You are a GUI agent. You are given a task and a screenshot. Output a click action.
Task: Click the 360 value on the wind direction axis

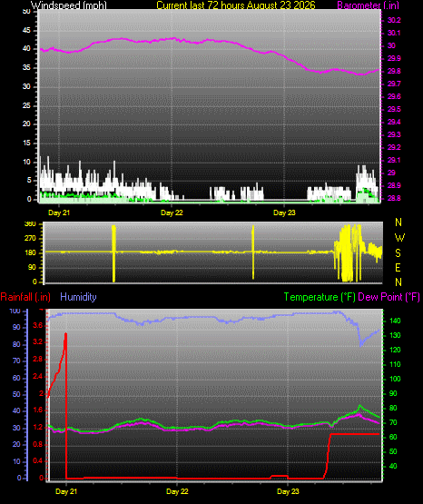(30, 224)
